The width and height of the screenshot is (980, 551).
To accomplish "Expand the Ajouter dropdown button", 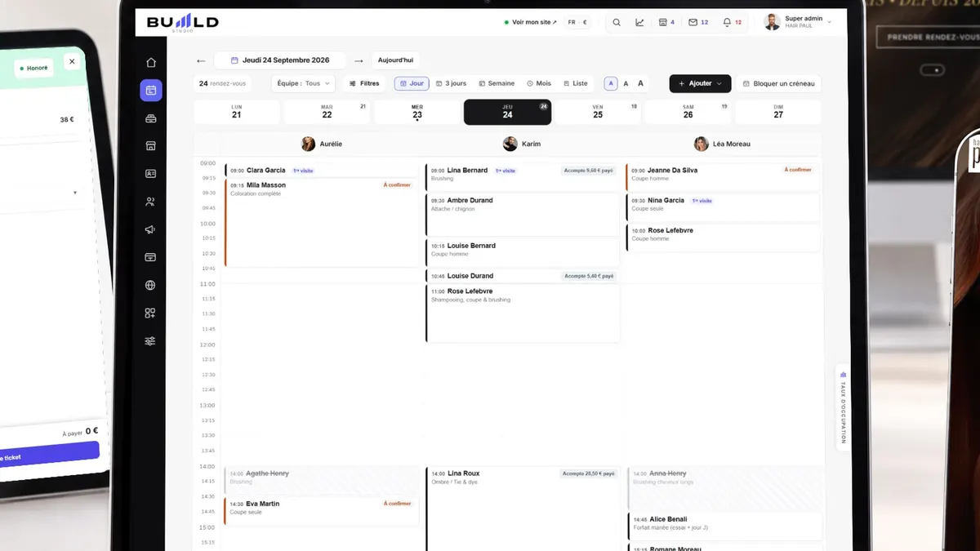I will coord(700,83).
